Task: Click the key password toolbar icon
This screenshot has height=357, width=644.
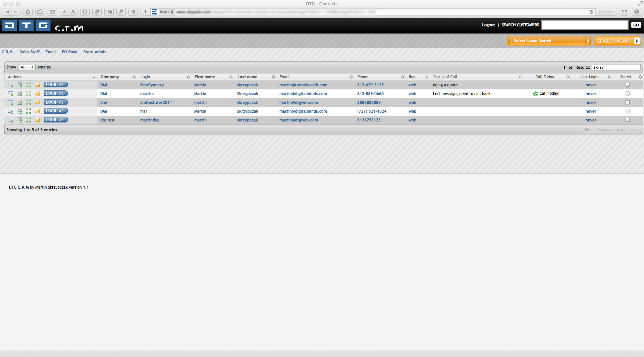Action: (x=121, y=12)
